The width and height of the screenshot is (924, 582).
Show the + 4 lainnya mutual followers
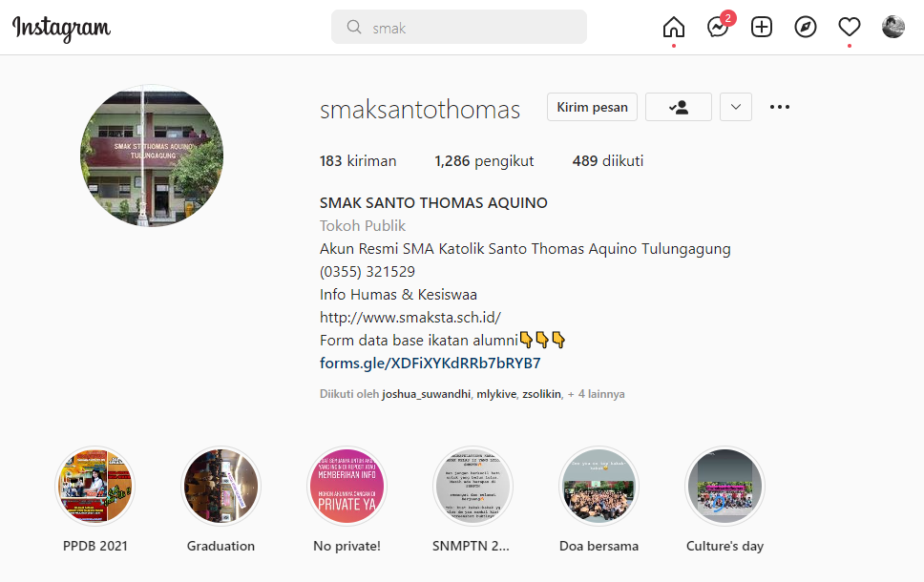(596, 394)
